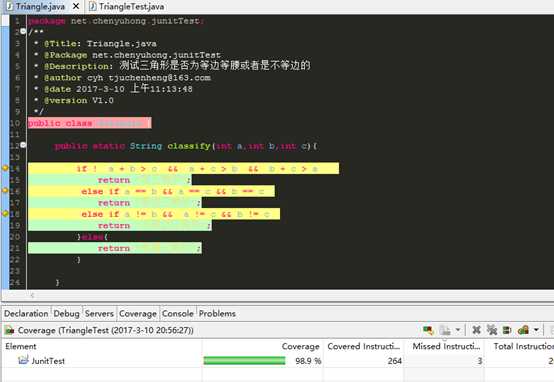Viewport: 554px width, 382px height.
Task: Click line number 10 in the gutter
Action: 15,123
